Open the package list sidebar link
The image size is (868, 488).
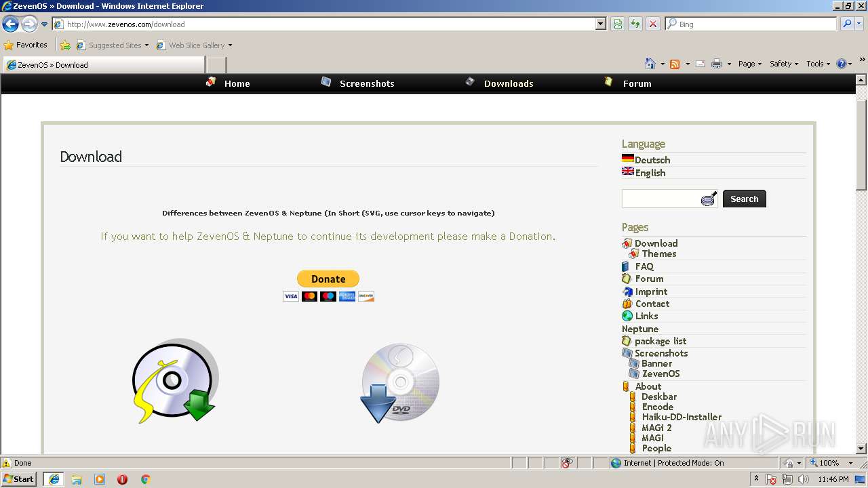tap(660, 341)
